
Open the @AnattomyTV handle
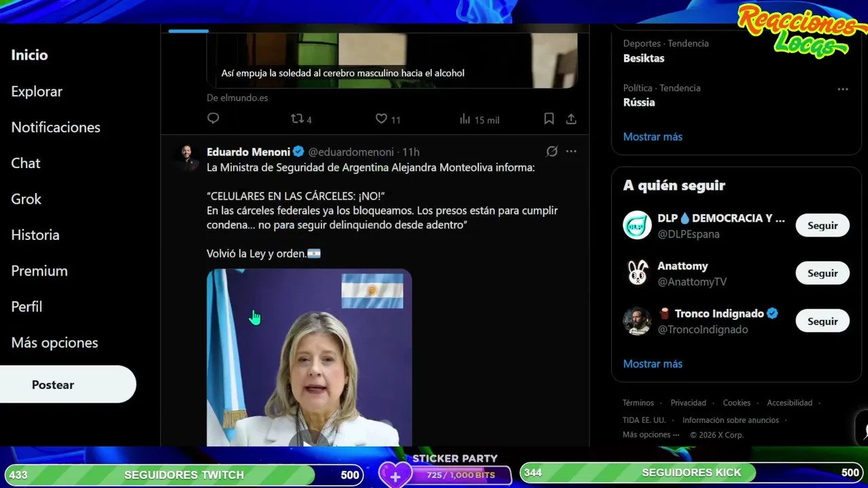[x=692, y=281]
